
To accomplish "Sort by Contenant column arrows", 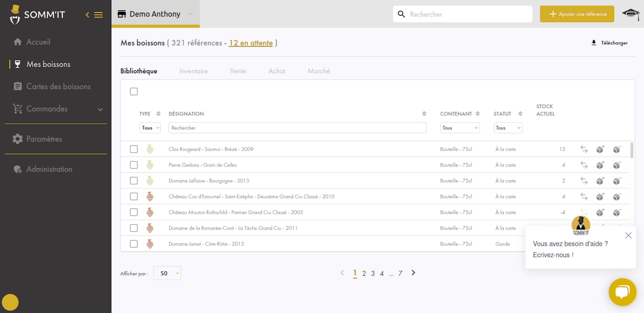I will pos(478,113).
